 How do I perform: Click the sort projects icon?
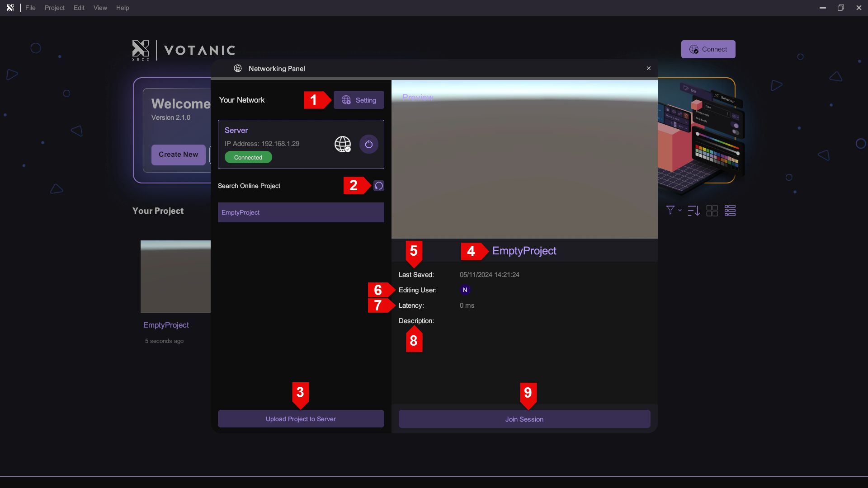click(693, 211)
